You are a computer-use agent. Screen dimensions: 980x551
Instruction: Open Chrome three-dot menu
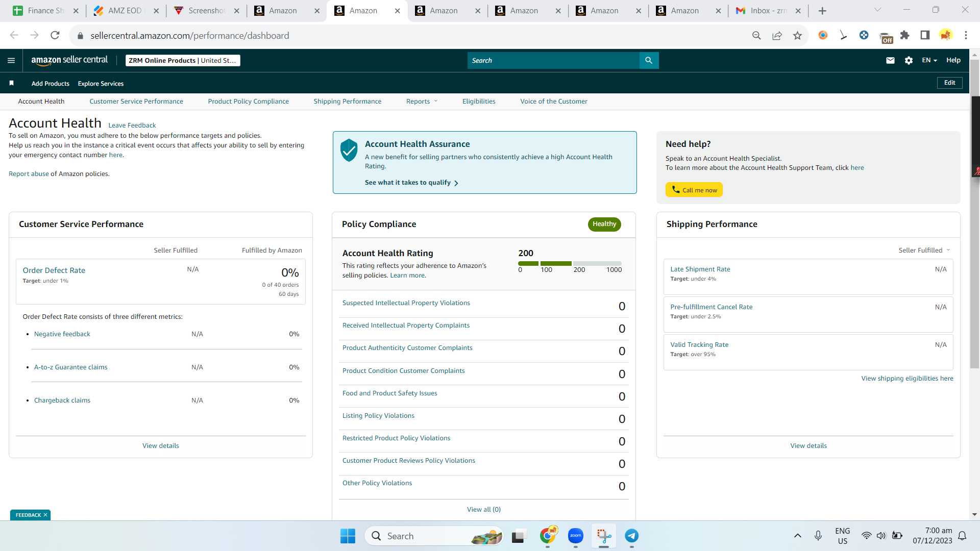pyautogui.click(x=966, y=35)
